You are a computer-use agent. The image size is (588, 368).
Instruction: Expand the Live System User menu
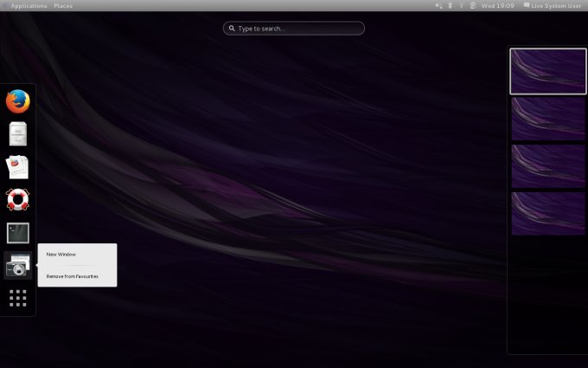pyautogui.click(x=553, y=5)
